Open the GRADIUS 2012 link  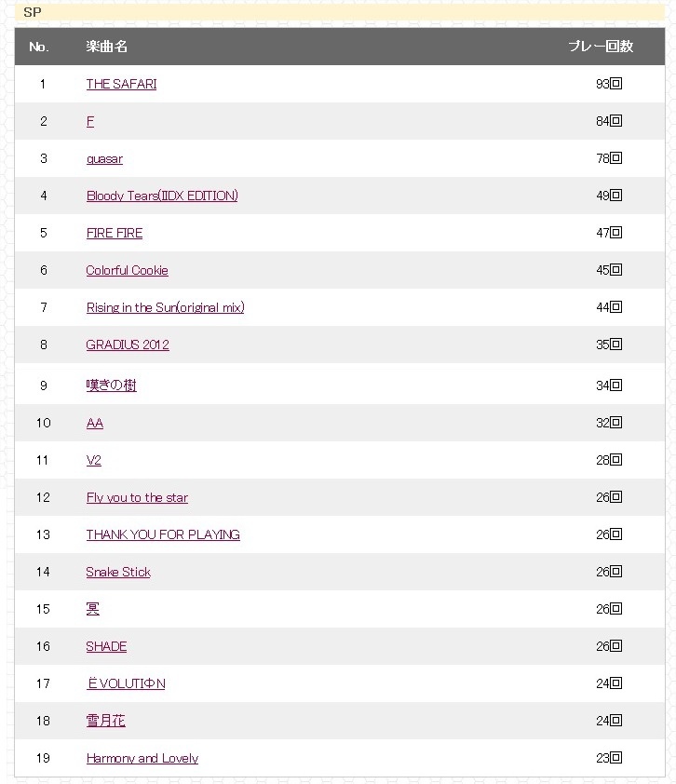(x=128, y=345)
